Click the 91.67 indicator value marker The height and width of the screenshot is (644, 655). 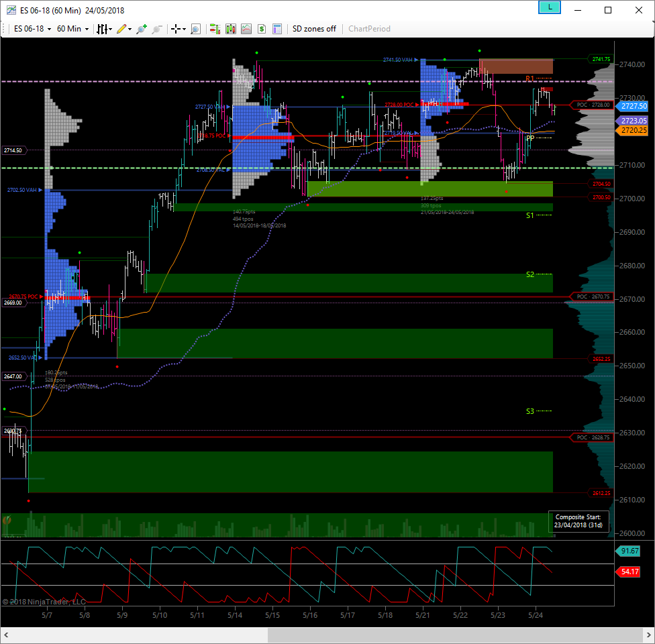[x=629, y=551]
